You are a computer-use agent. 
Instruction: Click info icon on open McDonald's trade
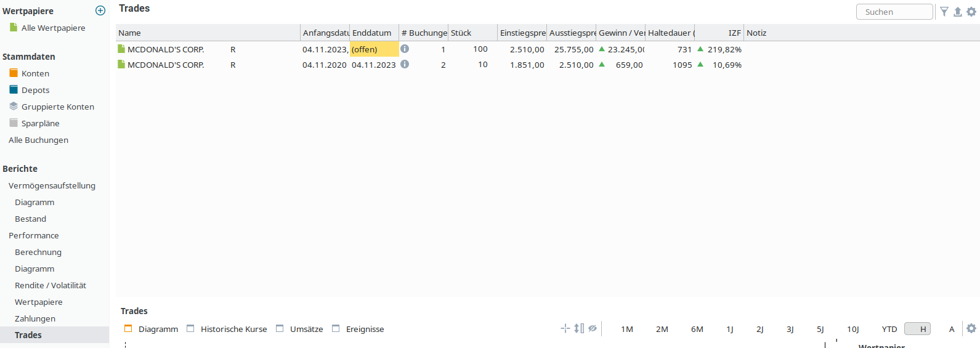point(405,49)
